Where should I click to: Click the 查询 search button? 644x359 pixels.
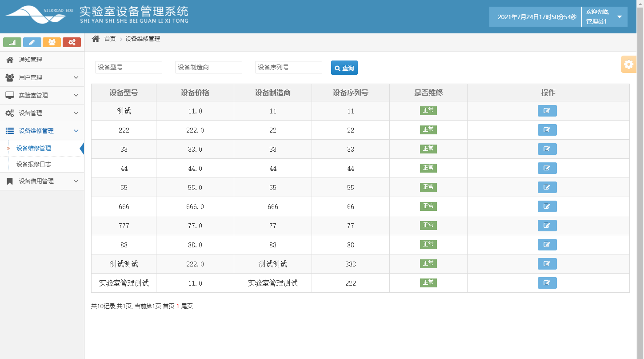(x=344, y=67)
